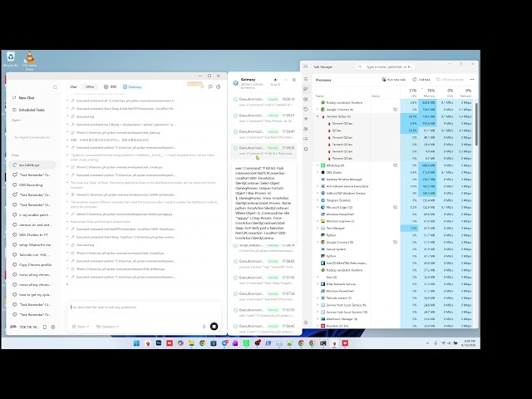Click the credits counter in QClaw top bar
The image size is (532, 399).
point(110,86)
